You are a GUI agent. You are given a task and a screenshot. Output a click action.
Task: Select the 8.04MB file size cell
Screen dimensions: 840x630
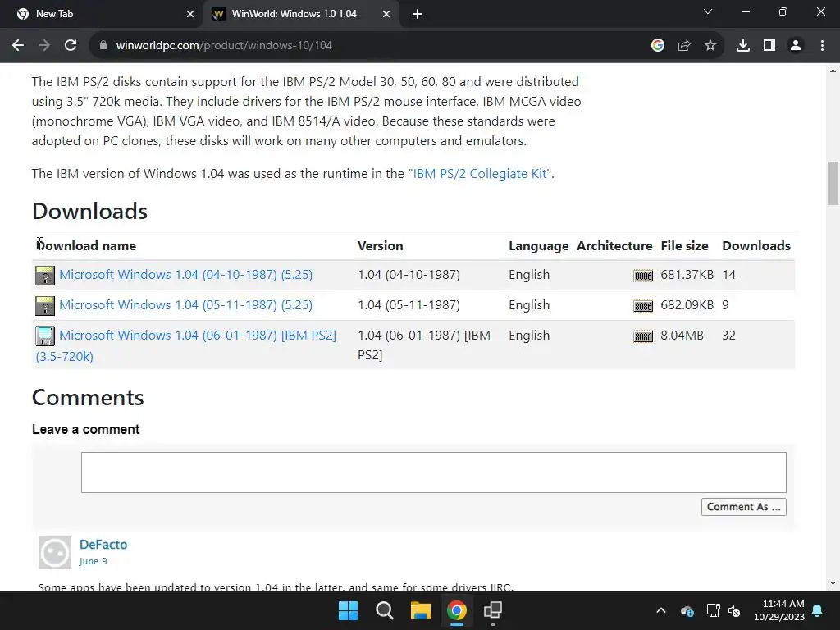[x=682, y=336]
